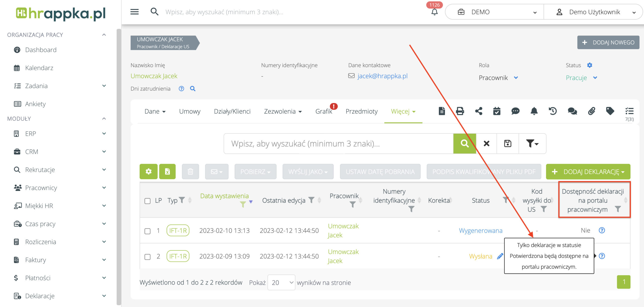Select checkbox for row 2 declaration
644x307 pixels.
[x=147, y=257]
